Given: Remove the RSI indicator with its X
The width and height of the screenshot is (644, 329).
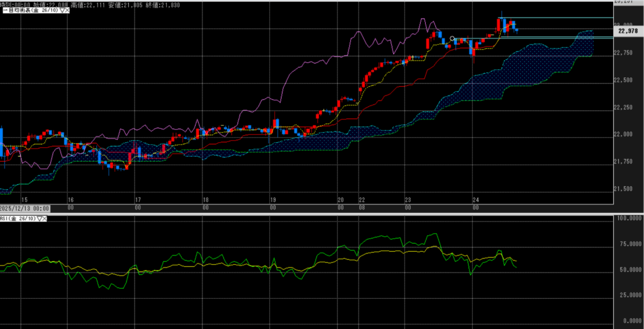Looking at the screenshot, I should (x=45, y=218).
